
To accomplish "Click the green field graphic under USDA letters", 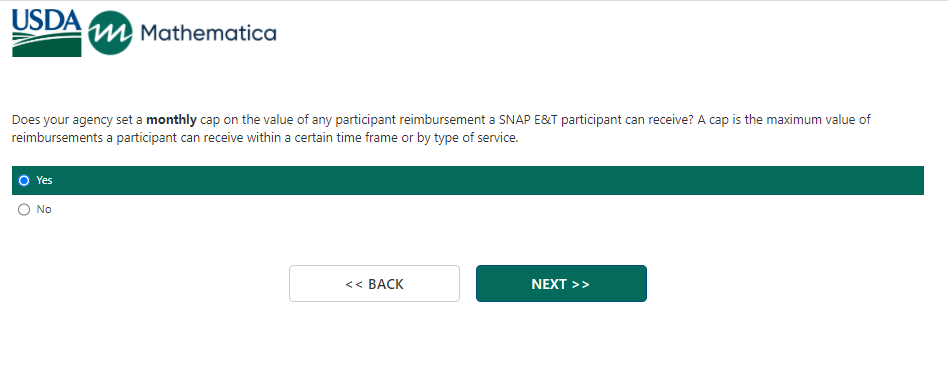I will [47, 45].
